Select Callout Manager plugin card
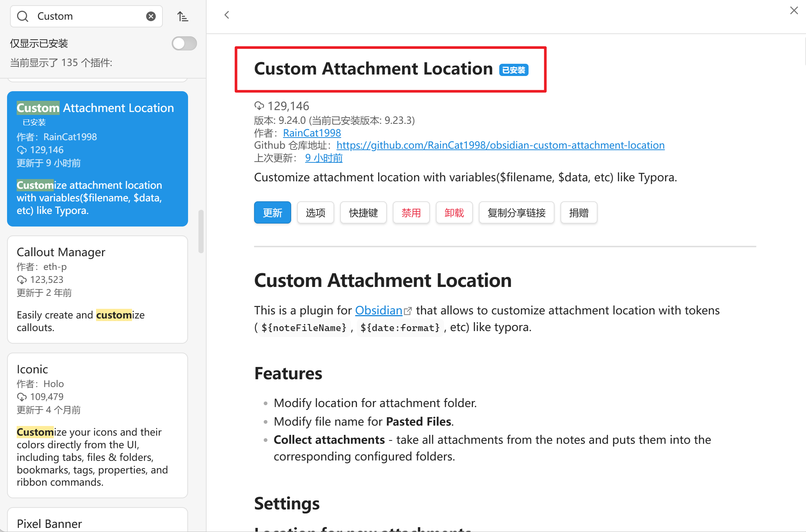Image resolution: width=806 pixels, height=532 pixels. point(98,289)
